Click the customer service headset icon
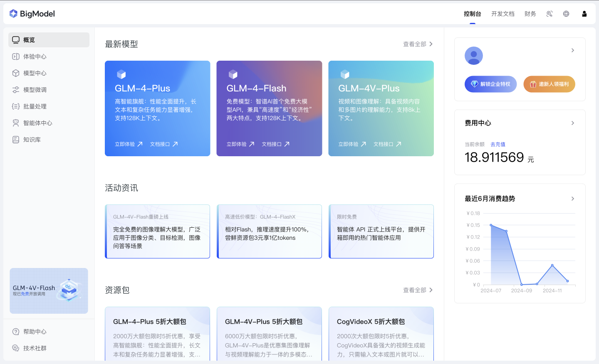 [x=549, y=14]
